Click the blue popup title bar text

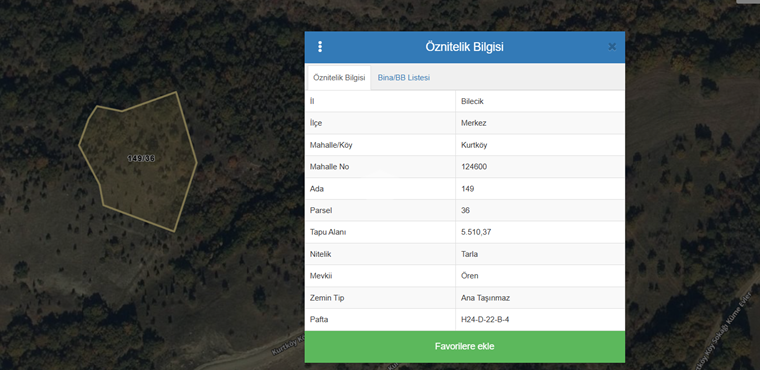(464, 47)
